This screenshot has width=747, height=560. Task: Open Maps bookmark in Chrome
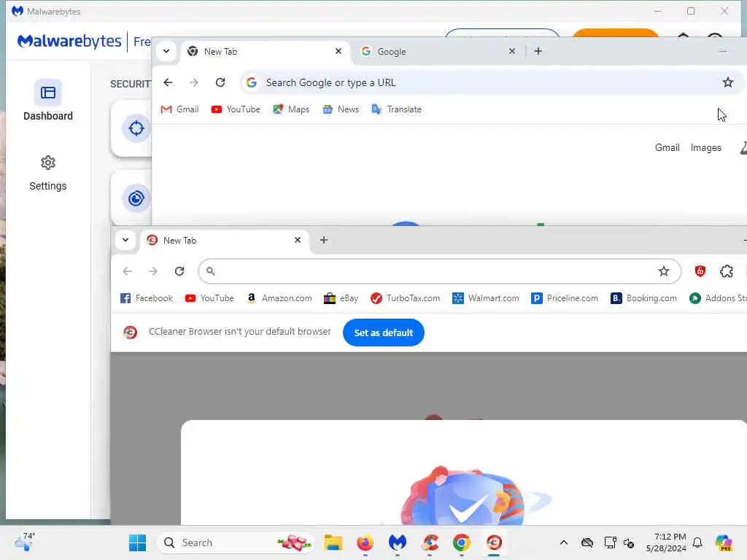click(x=291, y=109)
